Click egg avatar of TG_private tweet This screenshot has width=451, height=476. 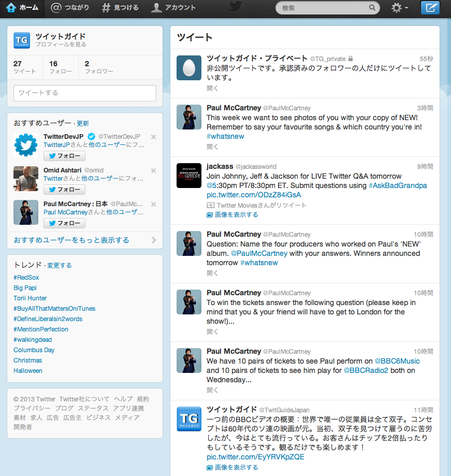189,68
